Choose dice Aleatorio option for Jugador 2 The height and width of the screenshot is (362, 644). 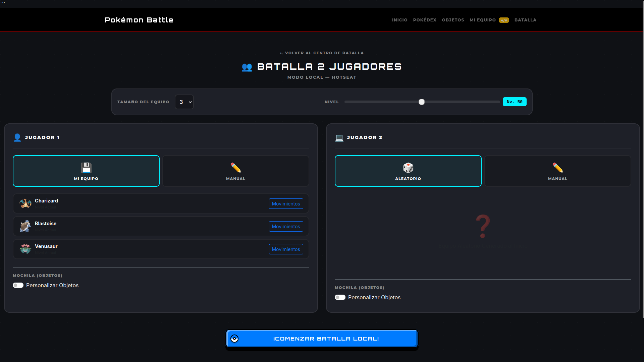click(408, 171)
